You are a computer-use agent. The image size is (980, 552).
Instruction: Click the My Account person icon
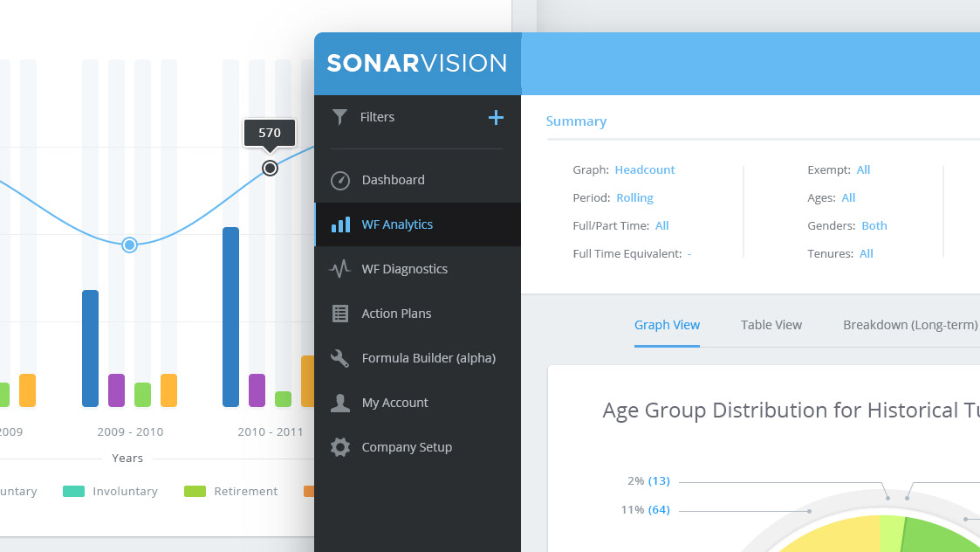point(340,403)
